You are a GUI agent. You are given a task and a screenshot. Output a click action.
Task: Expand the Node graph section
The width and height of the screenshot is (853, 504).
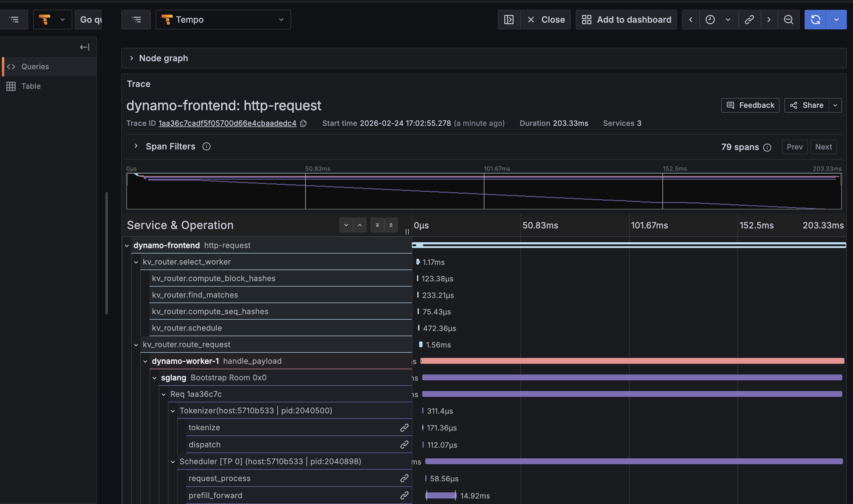coord(132,58)
